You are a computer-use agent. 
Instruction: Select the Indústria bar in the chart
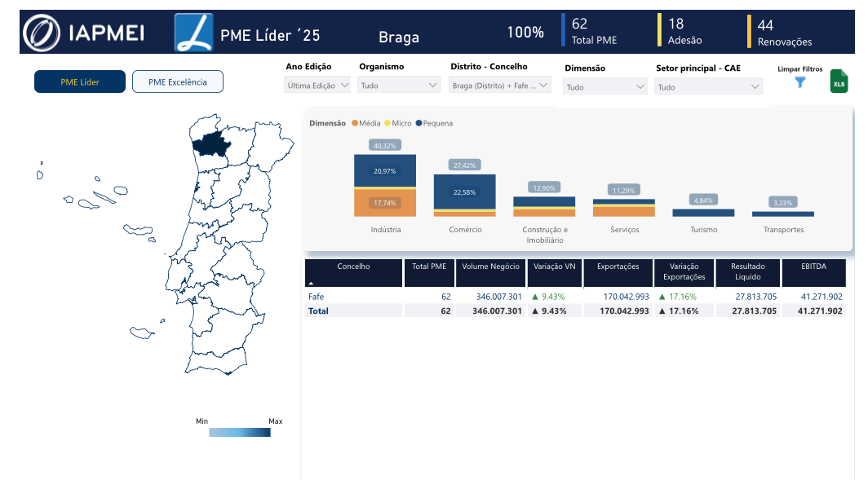[385, 185]
